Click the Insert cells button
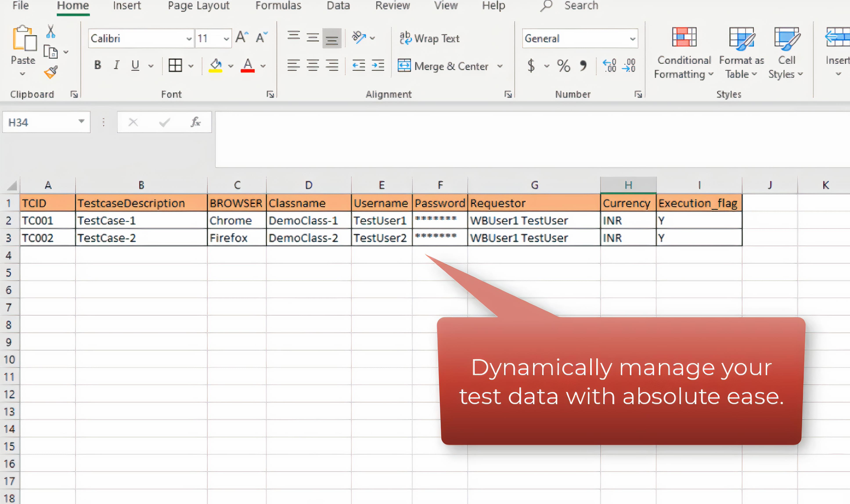 point(837,51)
